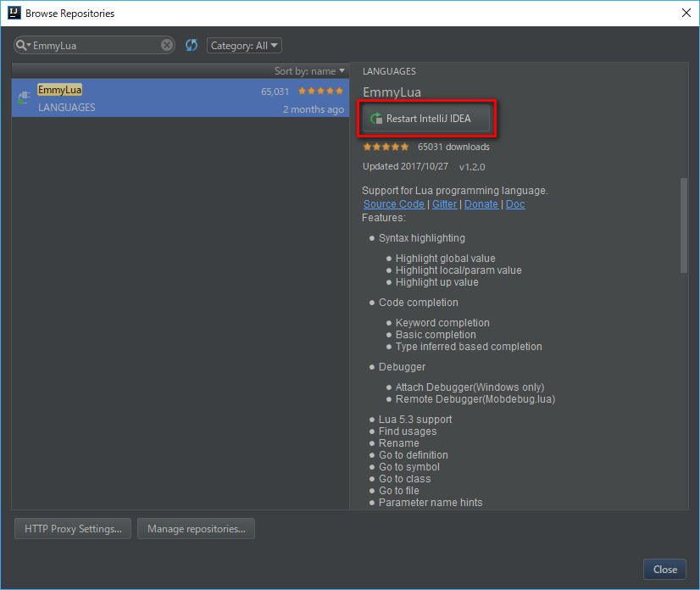The height and width of the screenshot is (590, 700).
Task: Open the Category: All dropdown
Action: pyautogui.click(x=244, y=46)
